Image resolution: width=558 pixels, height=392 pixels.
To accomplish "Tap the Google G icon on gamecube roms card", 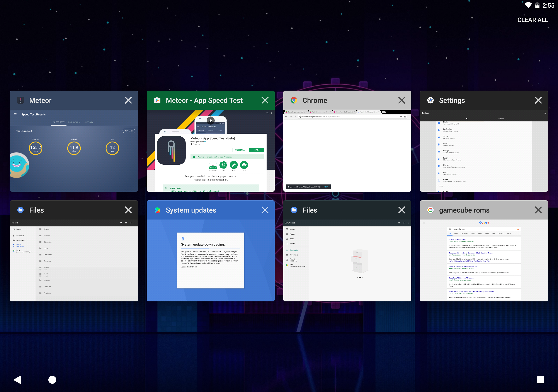I will (430, 210).
